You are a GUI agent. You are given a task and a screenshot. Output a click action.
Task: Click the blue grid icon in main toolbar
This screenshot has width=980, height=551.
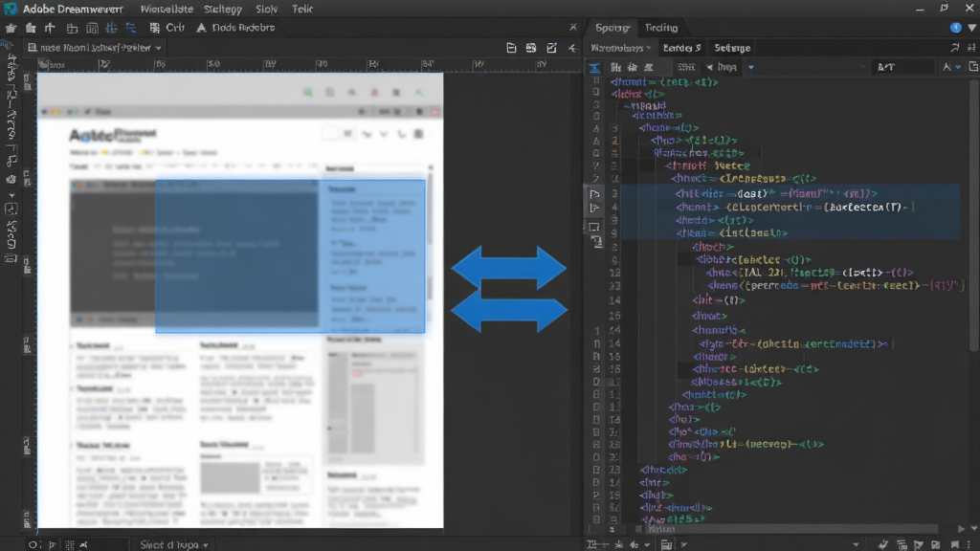(x=111, y=28)
